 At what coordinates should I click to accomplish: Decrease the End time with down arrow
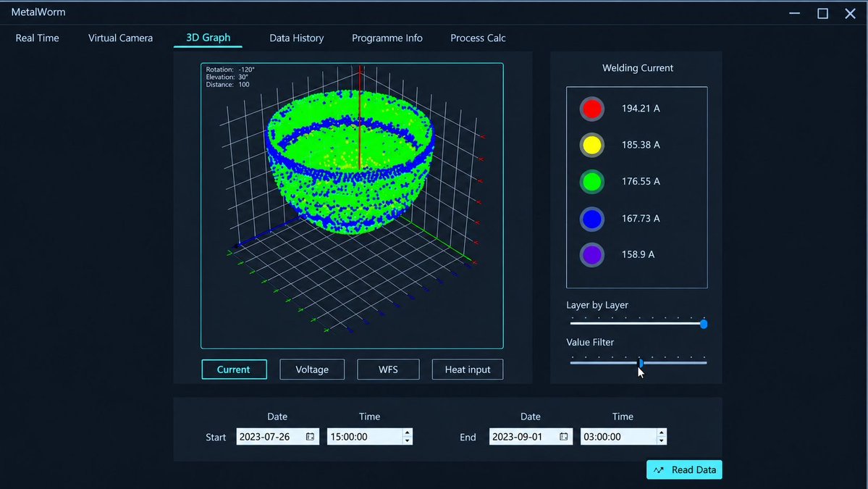click(x=662, y=440)
